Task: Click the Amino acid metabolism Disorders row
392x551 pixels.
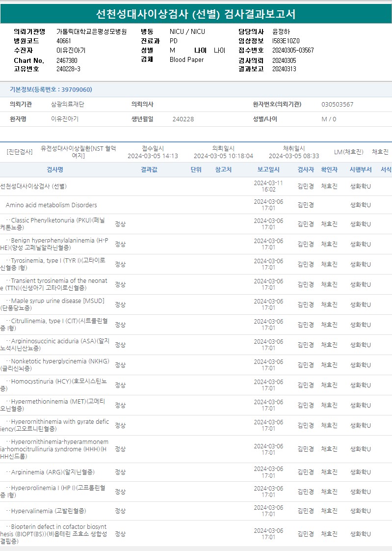Action: tap(51, 205)
